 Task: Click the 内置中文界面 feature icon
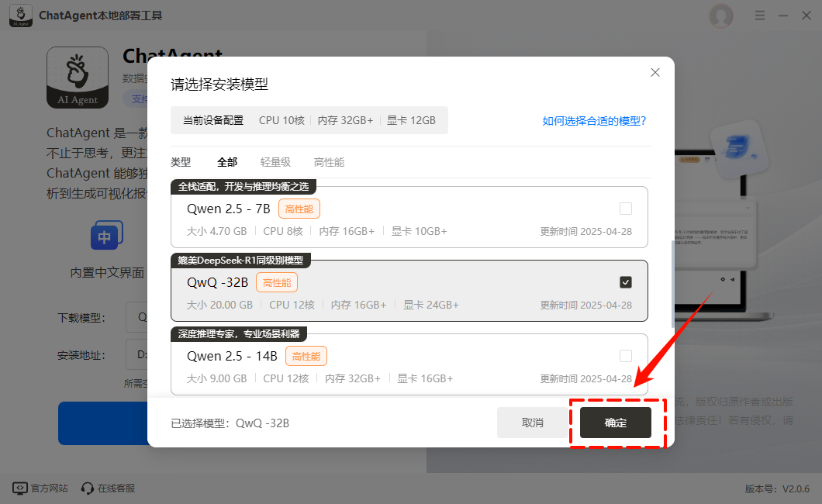point(107,235)
